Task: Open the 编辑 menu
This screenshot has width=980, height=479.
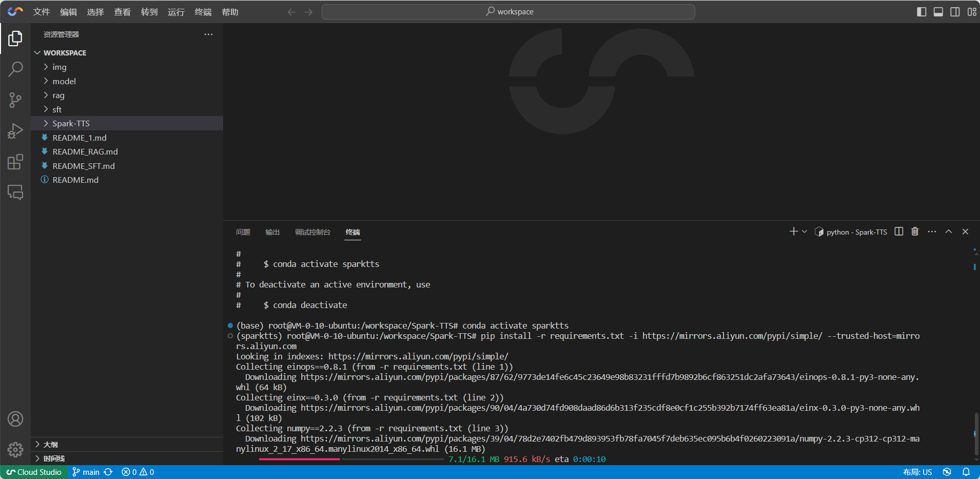Action: [68, 12]
